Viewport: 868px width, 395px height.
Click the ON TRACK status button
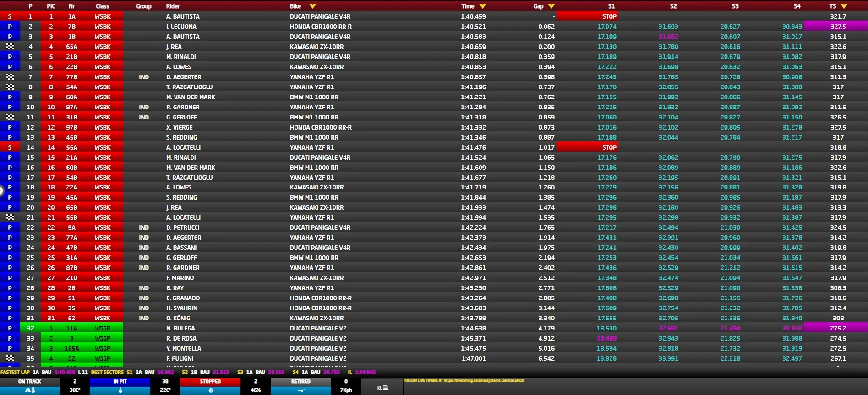click(30, 381)
